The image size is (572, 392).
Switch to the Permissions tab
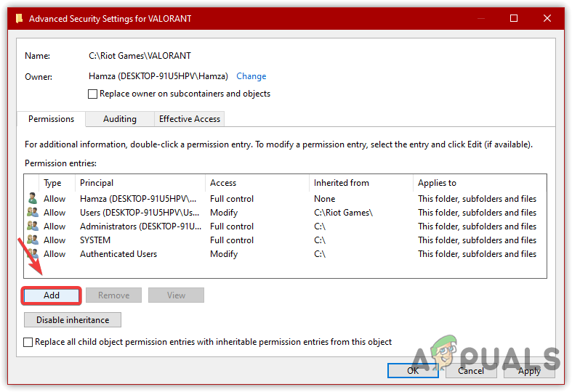pos(51,119)
